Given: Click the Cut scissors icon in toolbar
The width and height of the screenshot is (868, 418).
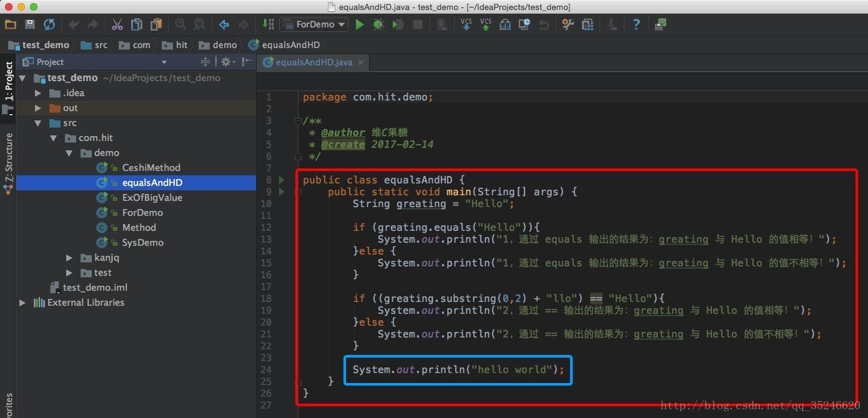Looking at the screenshot, I should [x=117, y=24].
